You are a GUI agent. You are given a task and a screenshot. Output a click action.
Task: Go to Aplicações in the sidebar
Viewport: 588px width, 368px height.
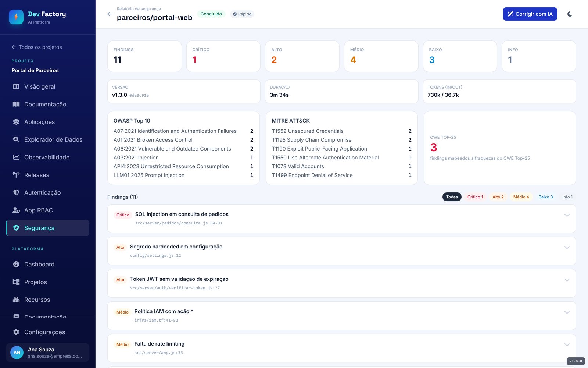coord(47,122)
